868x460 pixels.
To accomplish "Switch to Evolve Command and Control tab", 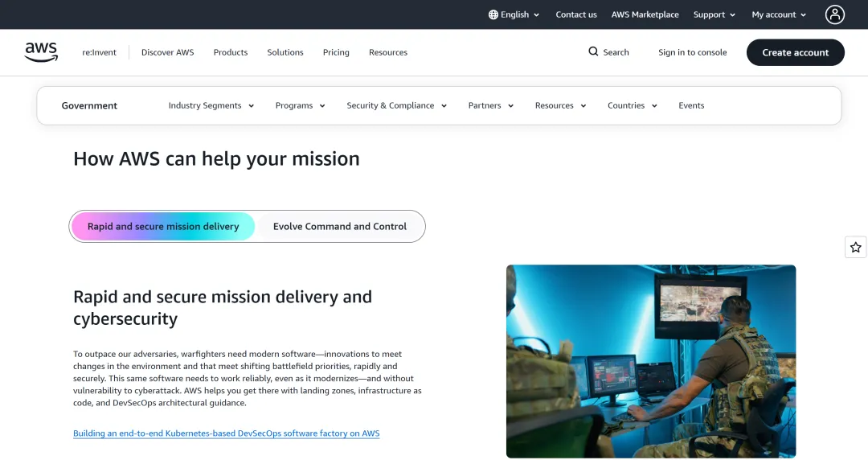I will click(x=340, y=226).
